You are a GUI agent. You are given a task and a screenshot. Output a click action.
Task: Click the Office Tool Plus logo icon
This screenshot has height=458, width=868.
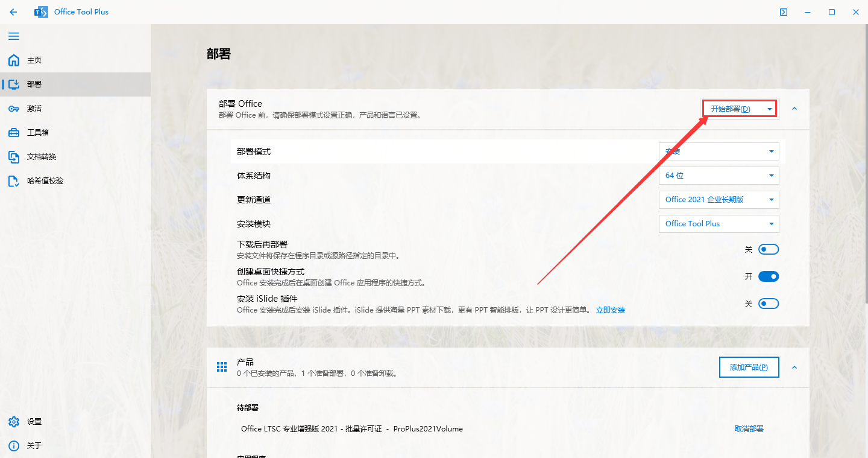click(40, 11)
